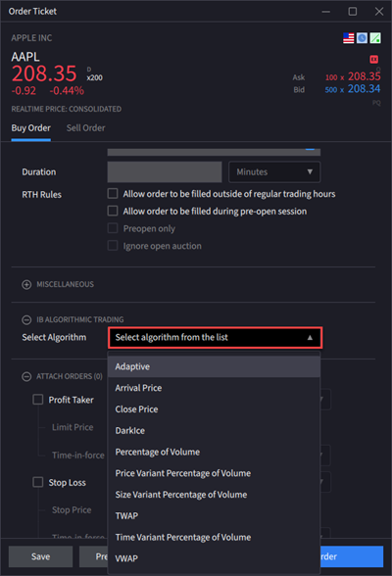Click the ask price 208.35
The height and width of the screenshot is (576, 392).
pos(365,76)
